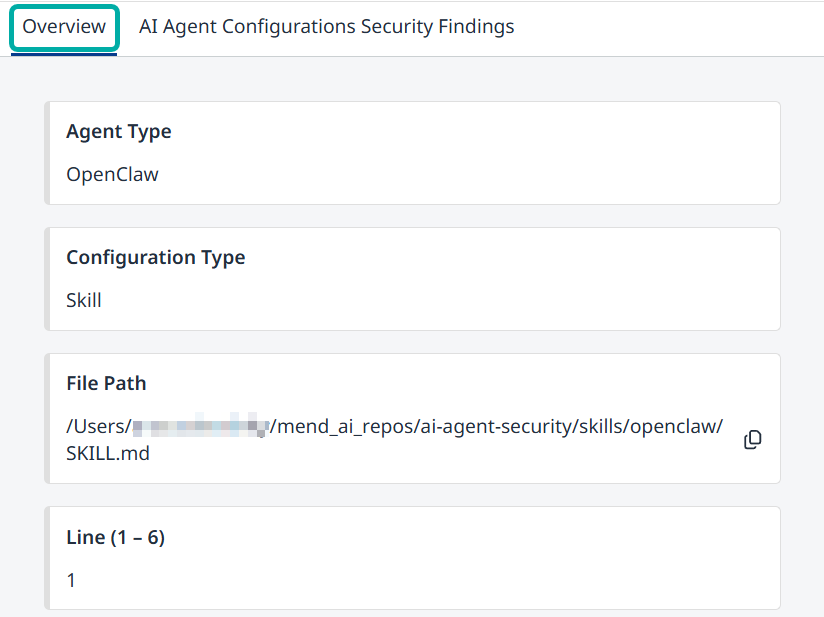Image resolution: width=824 pixels, height=617 pixels.
Task: Click left accent bar of Agent Type card
Action: tap(47, 153)
